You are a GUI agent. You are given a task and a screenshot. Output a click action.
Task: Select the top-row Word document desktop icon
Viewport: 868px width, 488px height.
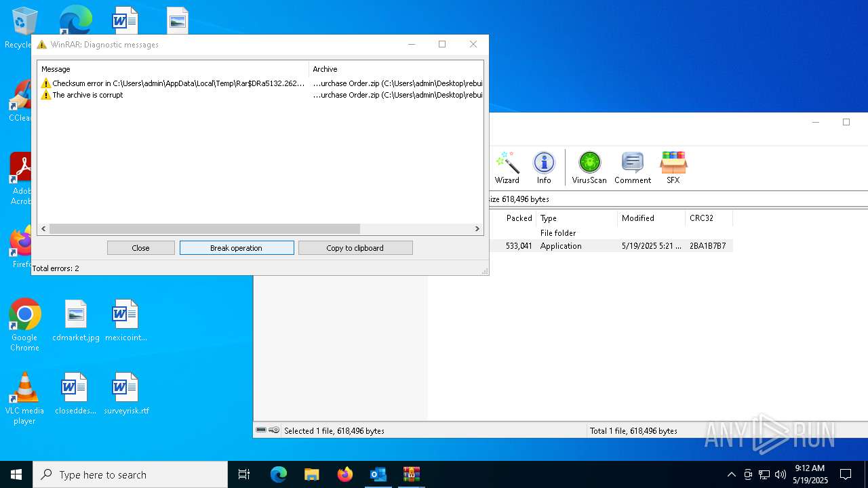(125, 20)
